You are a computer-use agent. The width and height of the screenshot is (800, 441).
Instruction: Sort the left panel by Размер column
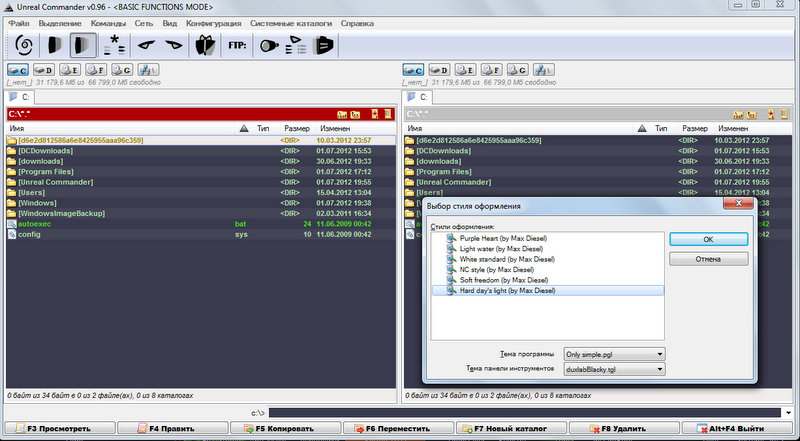pos(297,129)
